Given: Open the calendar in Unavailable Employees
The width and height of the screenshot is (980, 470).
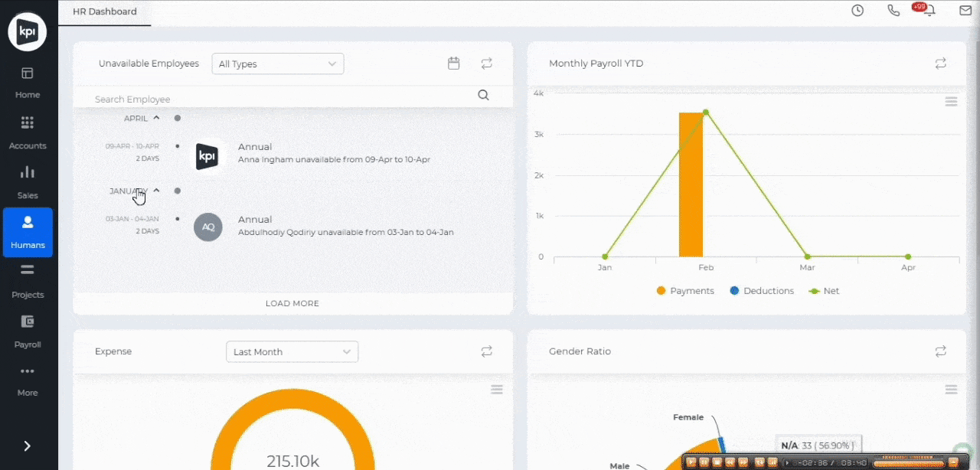Looking at the screenshot, I should click(x=454, y=64).
